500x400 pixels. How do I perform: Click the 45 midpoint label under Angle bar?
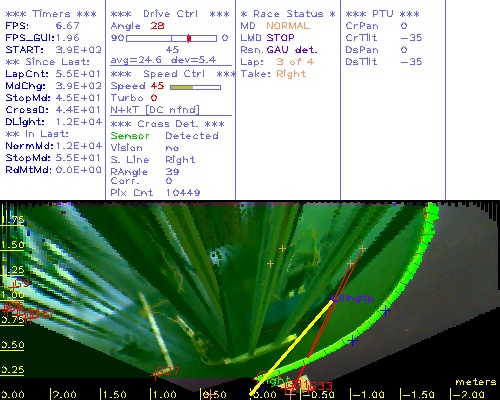(172, 50)
